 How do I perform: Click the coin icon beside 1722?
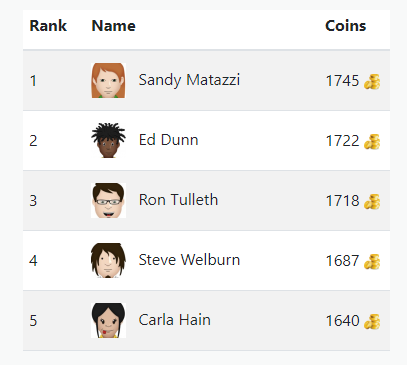(372, 142)
